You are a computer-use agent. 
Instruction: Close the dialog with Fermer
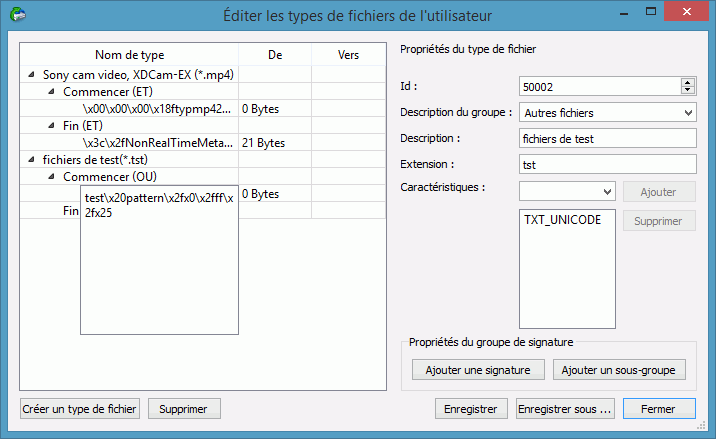659,409
